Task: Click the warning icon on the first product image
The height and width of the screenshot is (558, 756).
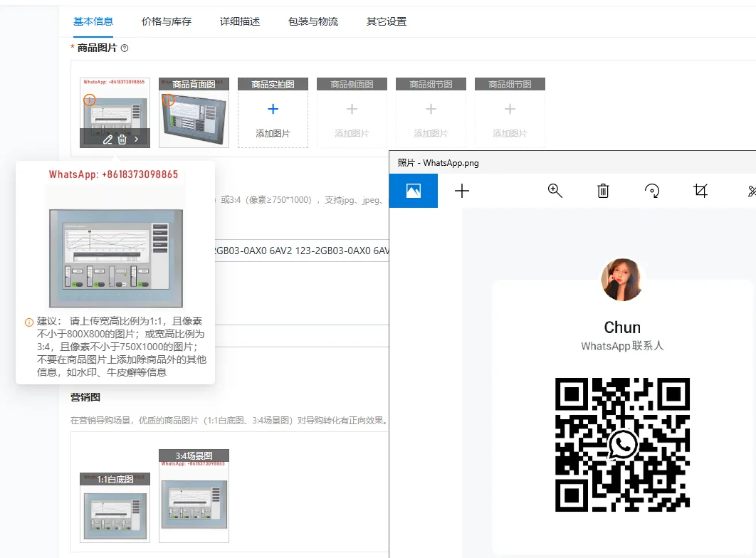Action: [x=90, y=100]
